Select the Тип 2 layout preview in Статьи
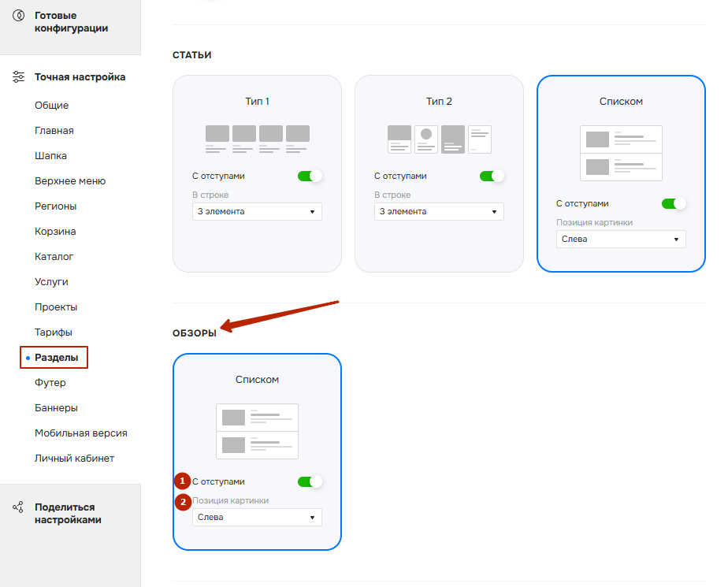This screenshot has height=587, width=728. click(x=439, y=139)
